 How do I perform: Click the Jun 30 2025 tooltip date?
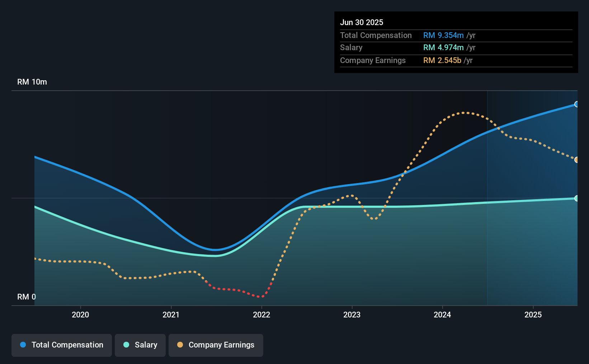click(x=362, y=23)
